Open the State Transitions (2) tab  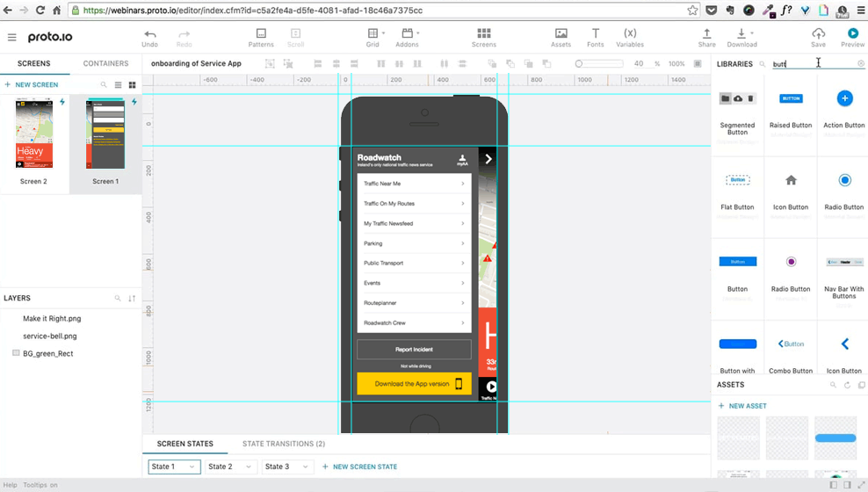tap(283, 445)
